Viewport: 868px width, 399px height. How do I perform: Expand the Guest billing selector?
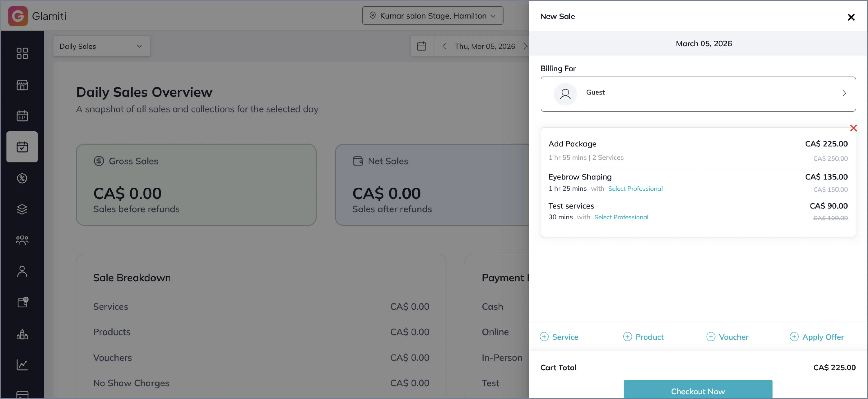pos(697,94)
